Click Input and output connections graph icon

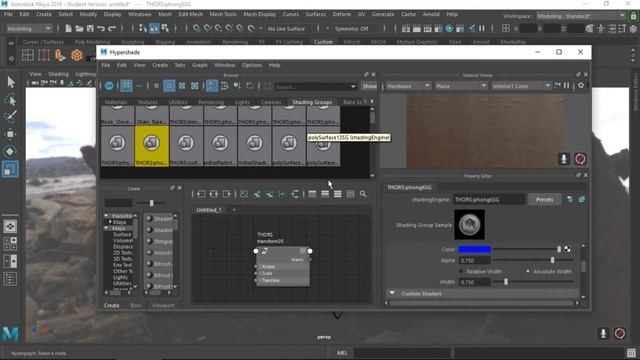click(x=213, y=194)
